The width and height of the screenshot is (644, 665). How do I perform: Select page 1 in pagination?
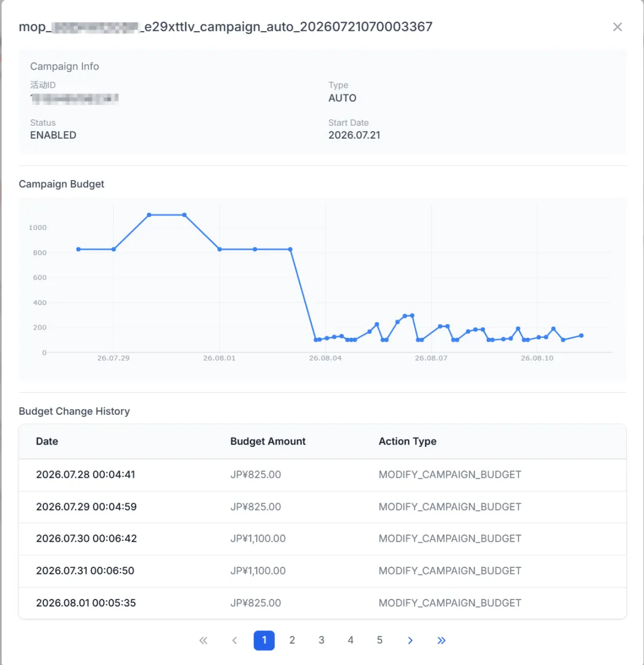264,641
